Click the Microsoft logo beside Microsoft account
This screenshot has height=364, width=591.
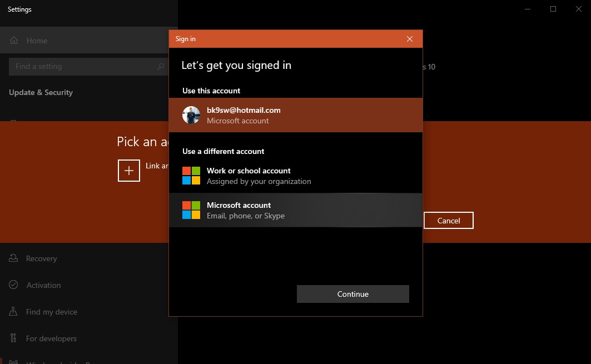pyautogui.click(x=191, y=210)
